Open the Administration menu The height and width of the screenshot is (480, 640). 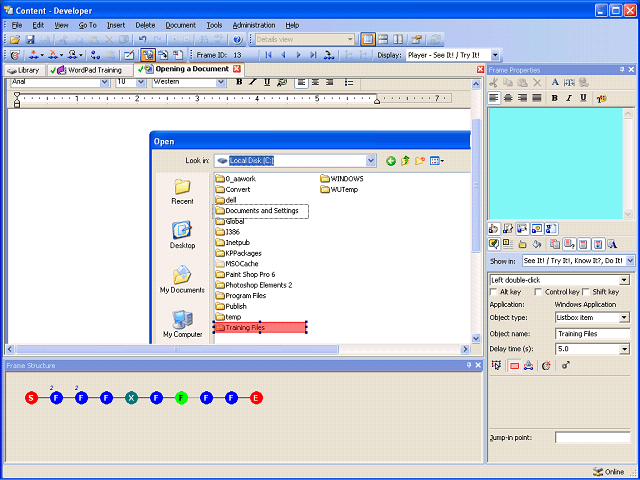click(254, 25)
